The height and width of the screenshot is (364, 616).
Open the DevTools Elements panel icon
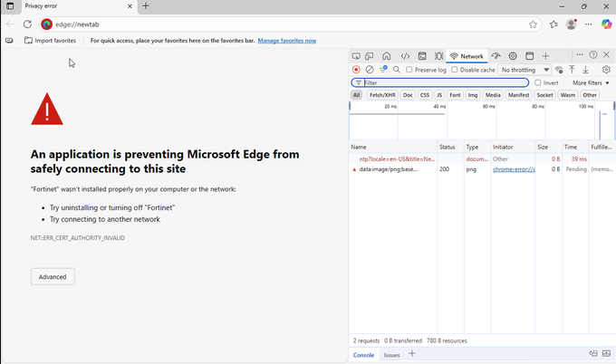coord(405,56)
